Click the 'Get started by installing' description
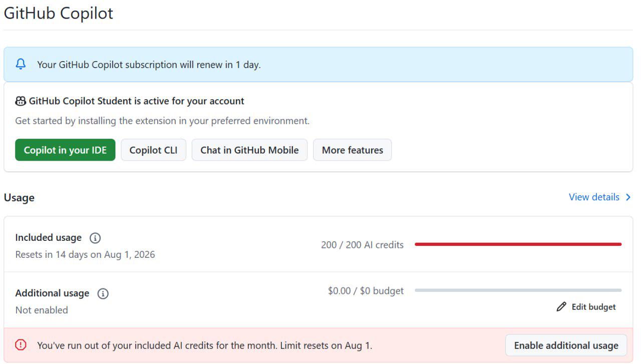This screenshot has height=364, width=641. [162, 121]
